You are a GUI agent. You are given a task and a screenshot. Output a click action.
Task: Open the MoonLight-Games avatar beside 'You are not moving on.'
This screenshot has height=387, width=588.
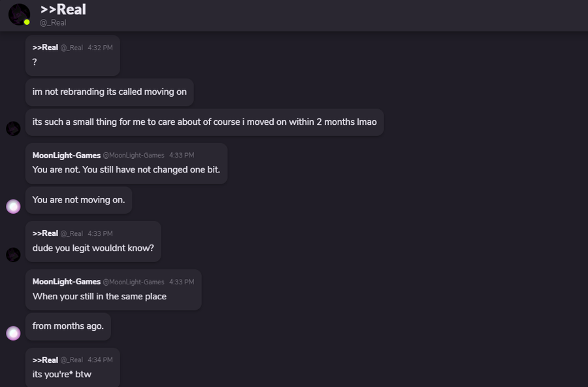[13, 207]
